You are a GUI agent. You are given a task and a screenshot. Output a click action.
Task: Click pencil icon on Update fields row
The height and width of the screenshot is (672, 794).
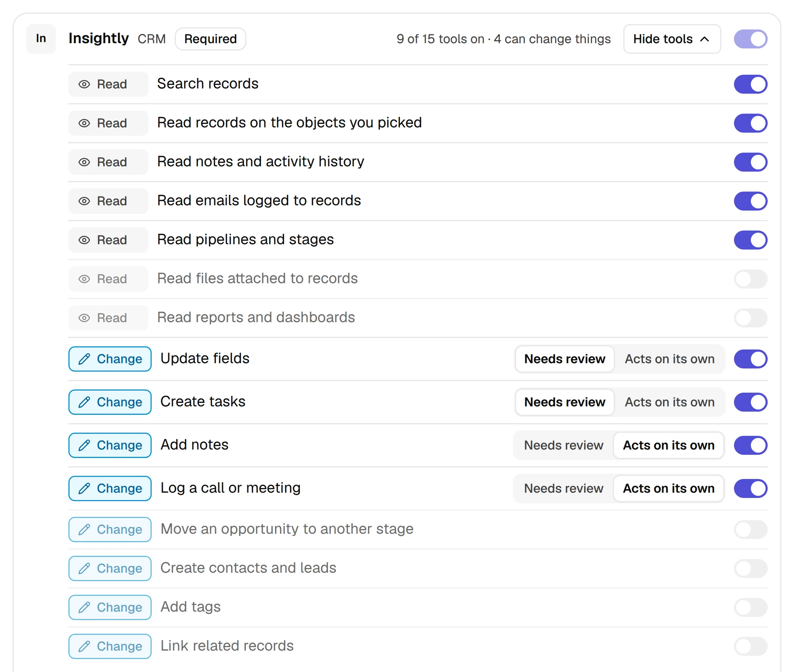coord(84,359)
